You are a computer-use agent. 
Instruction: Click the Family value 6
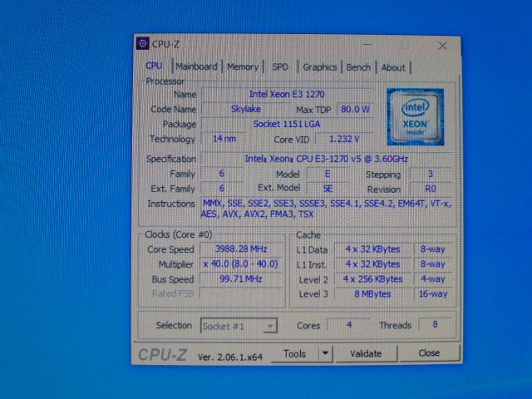click(x=222, y=174)
